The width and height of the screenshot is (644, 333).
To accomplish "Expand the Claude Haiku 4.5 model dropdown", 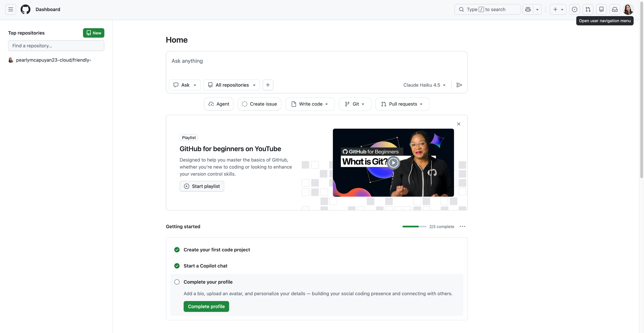I will 424,85.
